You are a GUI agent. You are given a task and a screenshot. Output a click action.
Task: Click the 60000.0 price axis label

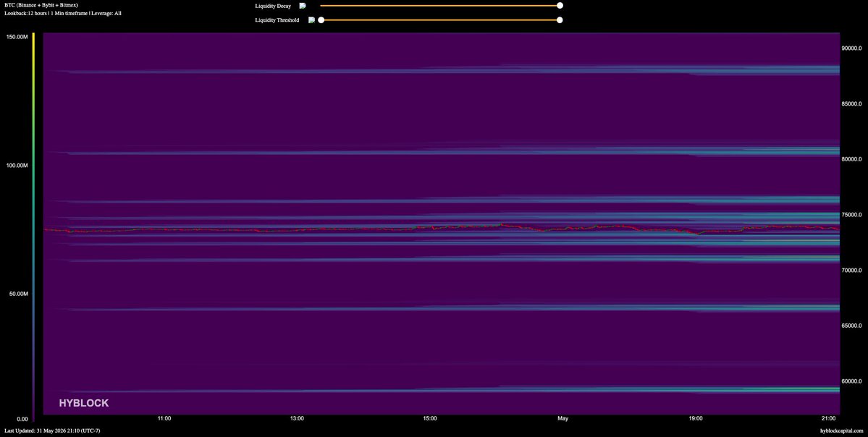(x=851, y=381)
